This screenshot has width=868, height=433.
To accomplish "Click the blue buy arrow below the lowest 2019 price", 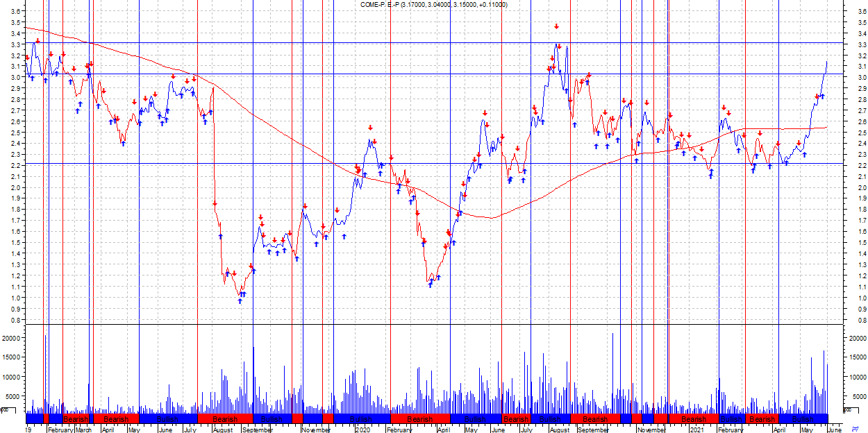I will pos(241,300).
